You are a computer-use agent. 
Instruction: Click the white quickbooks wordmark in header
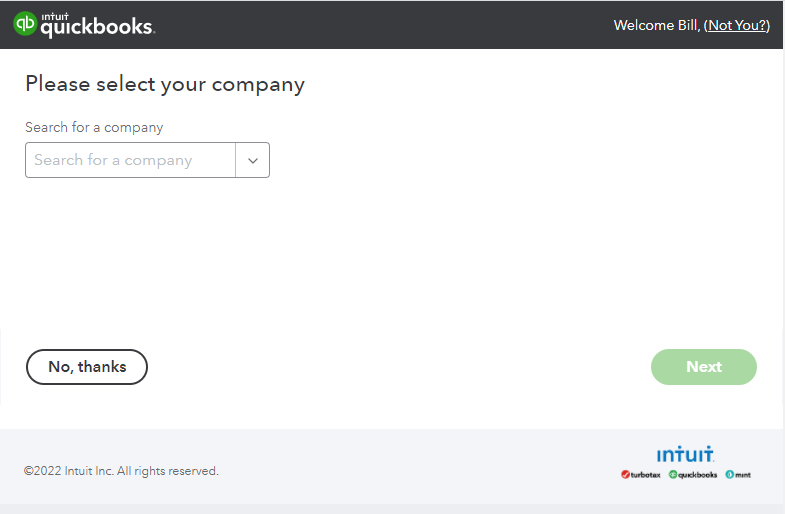(97, 29)
